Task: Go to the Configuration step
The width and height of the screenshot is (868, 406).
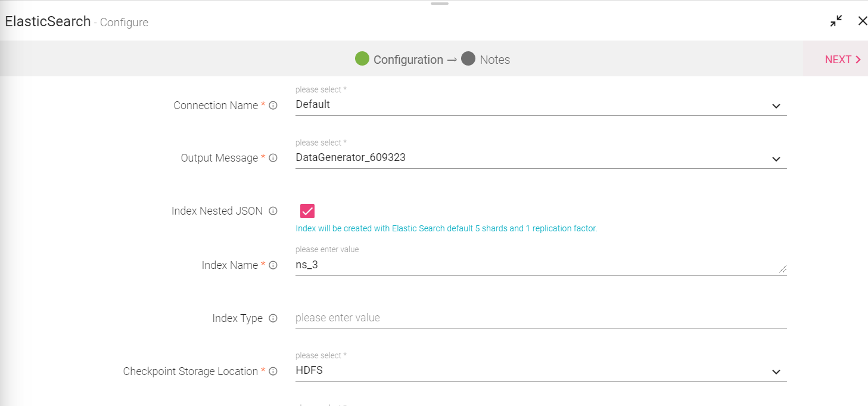Action: point(408,60)
